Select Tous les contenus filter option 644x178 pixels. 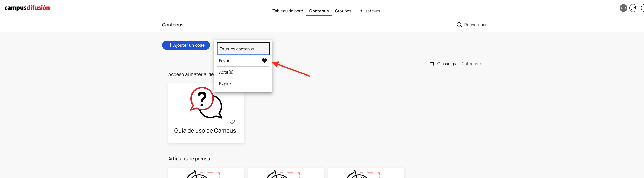[x=243, y=49]
